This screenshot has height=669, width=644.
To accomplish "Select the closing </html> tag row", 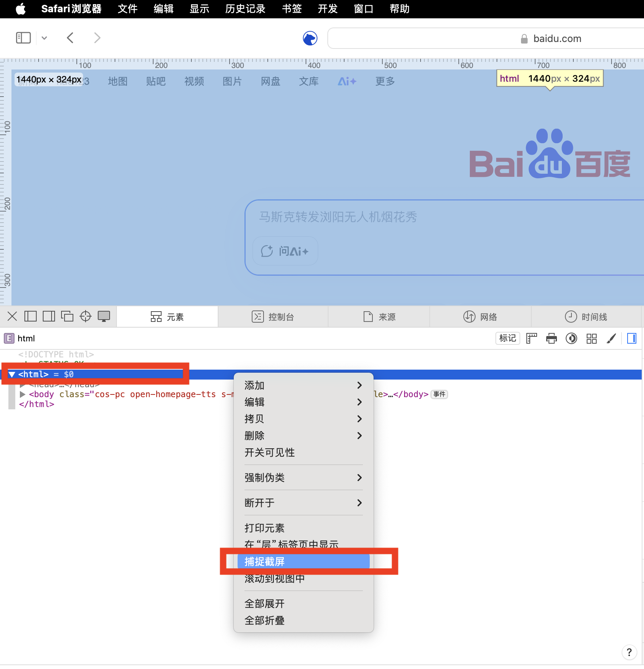I will (x=37, y=404).
